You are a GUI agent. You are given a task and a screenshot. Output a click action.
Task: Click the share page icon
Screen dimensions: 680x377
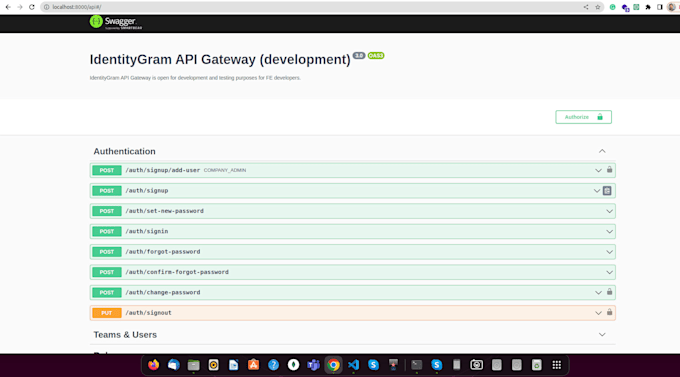tap(586, 7)
